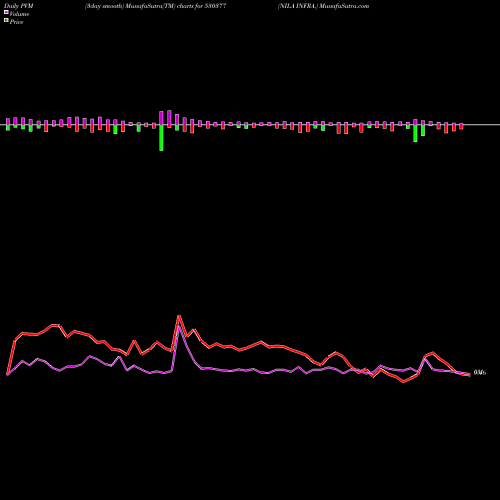The height and width of the screenshot is (500, 500).
Task: Click the peak of the red price line
Action: (x=179, y=316)
